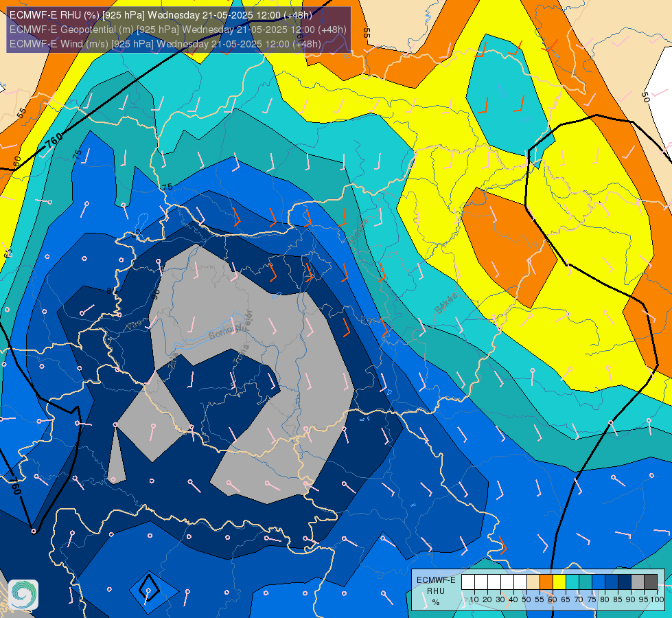The image size is (672, 618).
Task: Pick the cyan 65–70% legend swatch
Action: click(572, 582)
